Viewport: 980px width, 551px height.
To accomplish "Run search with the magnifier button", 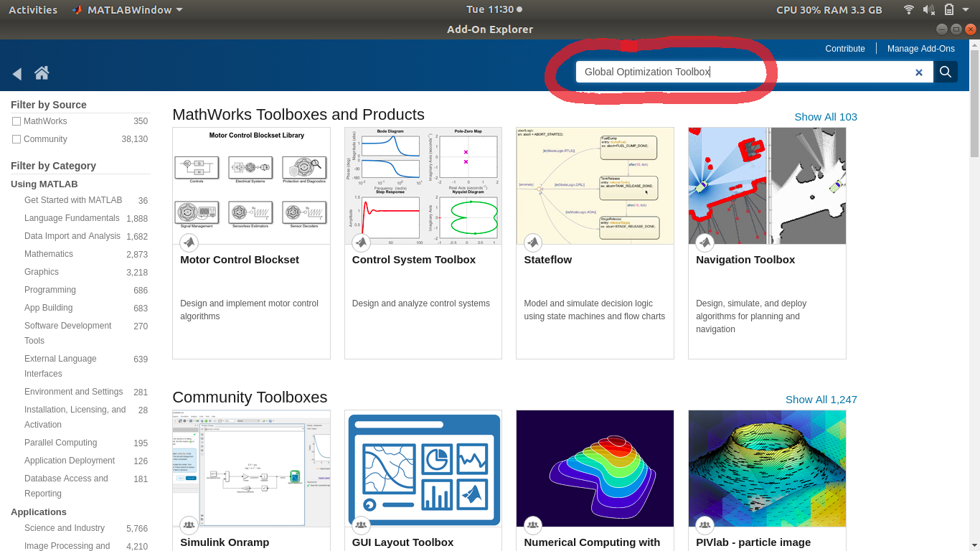I will click(946, 72).
